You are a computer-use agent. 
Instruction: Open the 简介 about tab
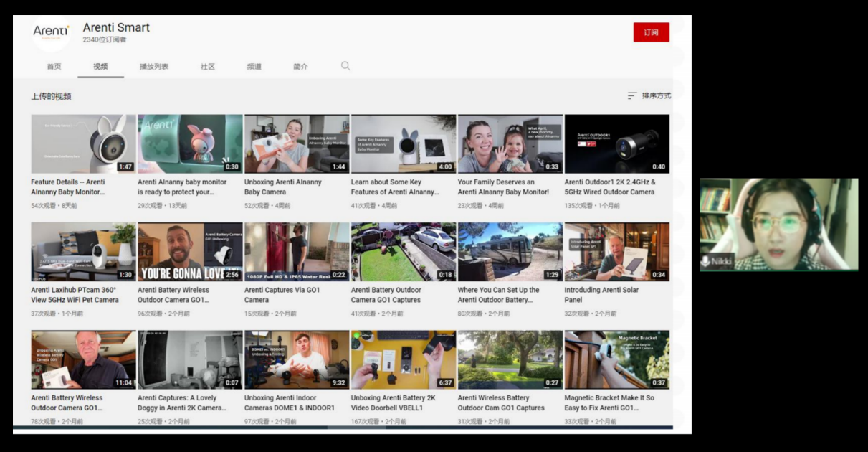point(300,67)
